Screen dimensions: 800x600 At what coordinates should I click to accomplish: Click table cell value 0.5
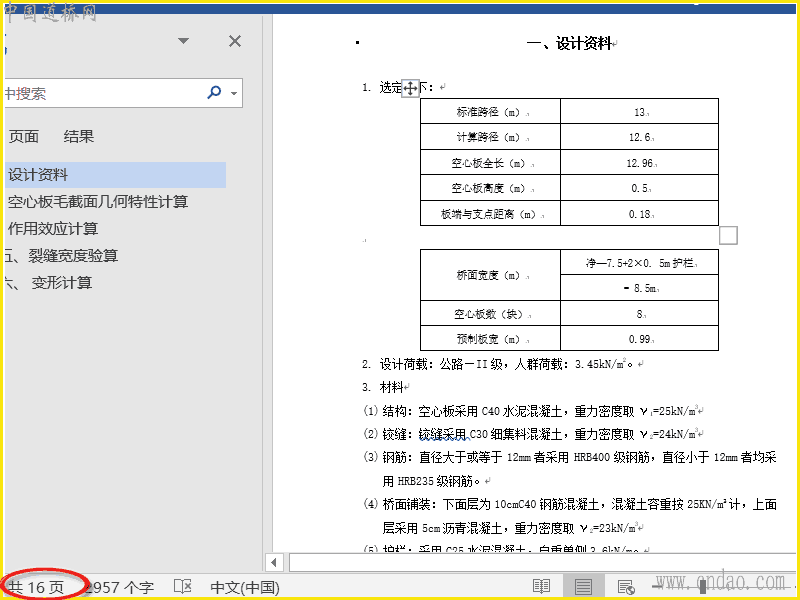point(640,188)
